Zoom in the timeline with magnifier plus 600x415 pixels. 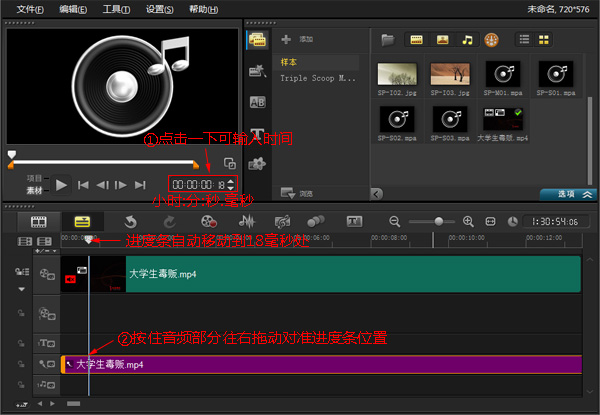click(468, 221)
